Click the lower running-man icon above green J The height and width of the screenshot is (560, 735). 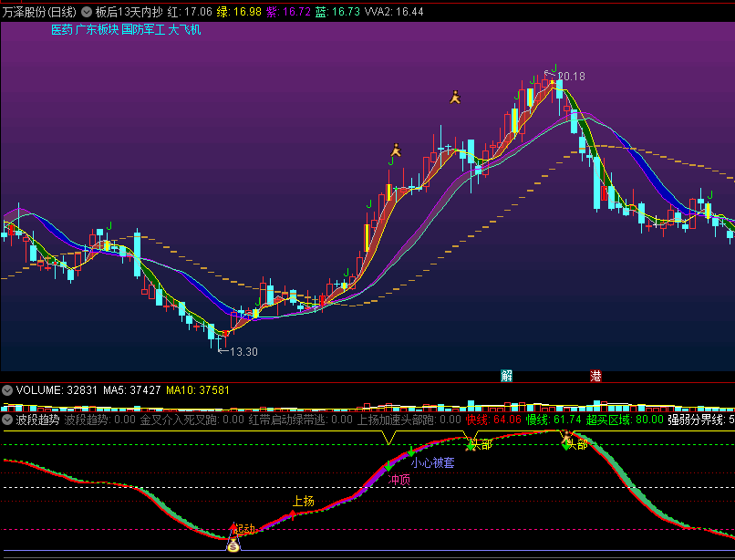pyautogui.click(x=396, y=150)
